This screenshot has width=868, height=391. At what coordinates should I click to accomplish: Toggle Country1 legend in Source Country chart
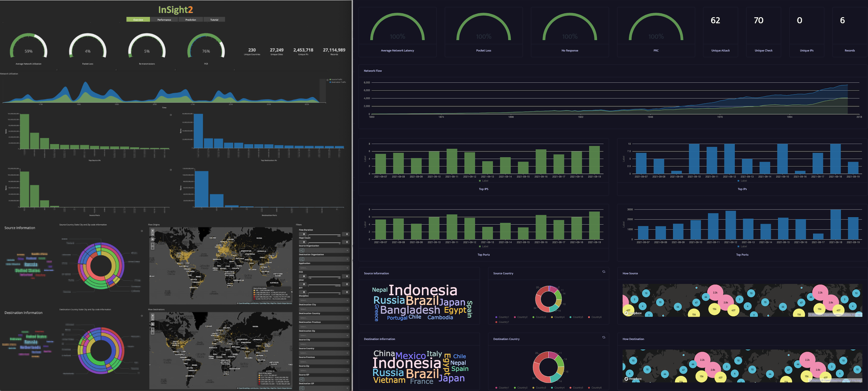(502, 317)
